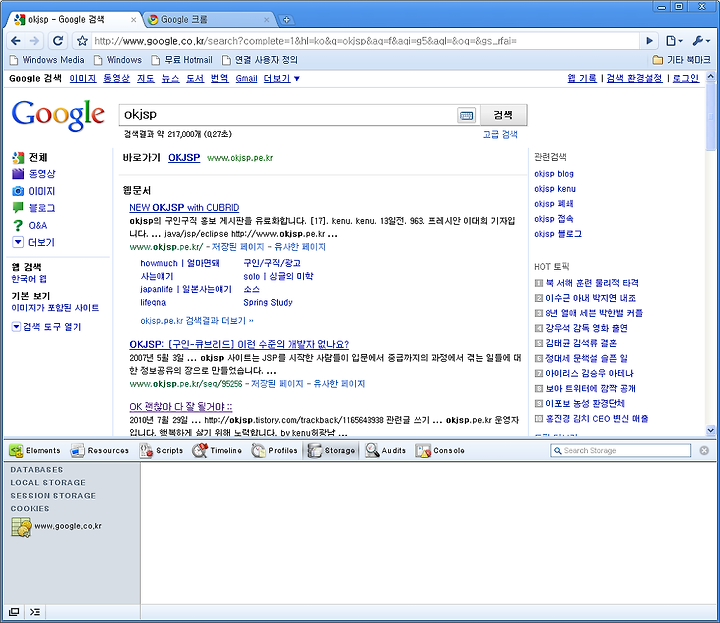This screenshot has width=720, height=623.
Task: Show the Profiles panel
Action: point(275,450)
